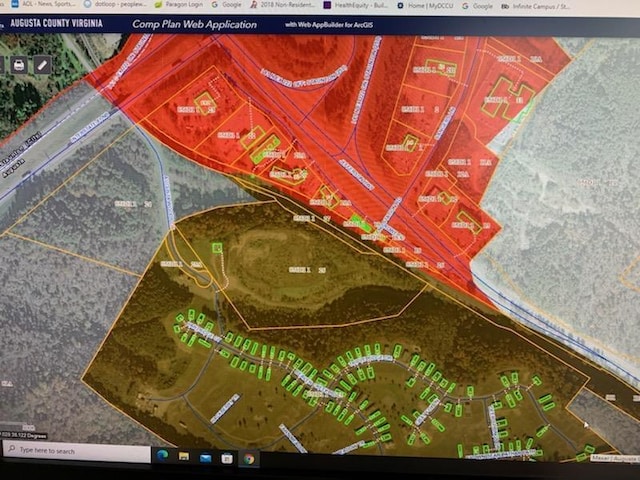Open the Home MyDCCU bookmark
Screen dimensions: 640x480
tap(425, 6)
